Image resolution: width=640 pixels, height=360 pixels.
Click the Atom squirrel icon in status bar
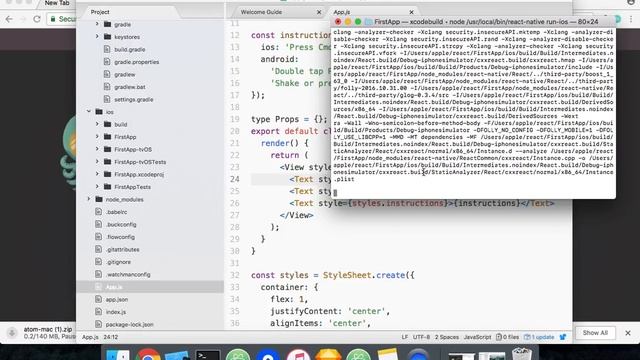(x=563, y=337)
